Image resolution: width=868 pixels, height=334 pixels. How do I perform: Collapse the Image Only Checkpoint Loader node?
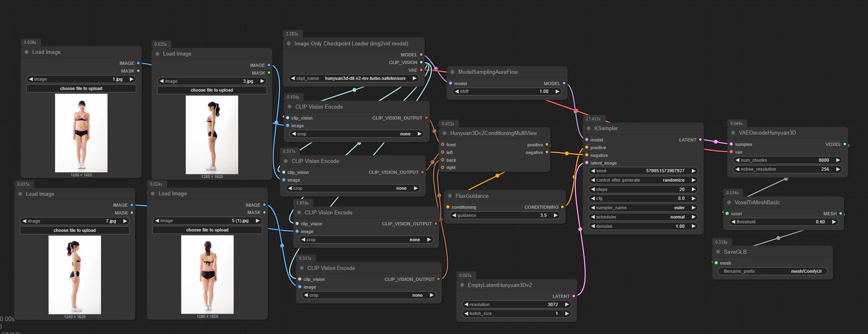289,44
